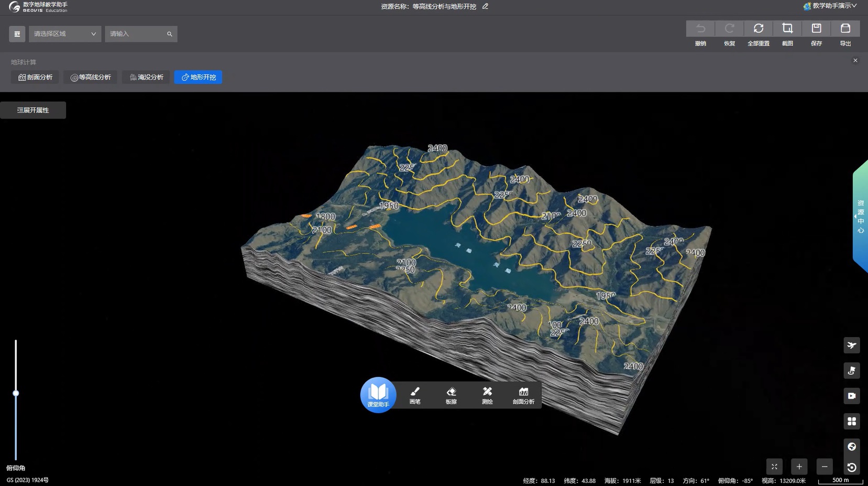This screenshot has width=868, height=486.
Task: Edit resource name with pencil icon
Action: (x=486, y=6)
